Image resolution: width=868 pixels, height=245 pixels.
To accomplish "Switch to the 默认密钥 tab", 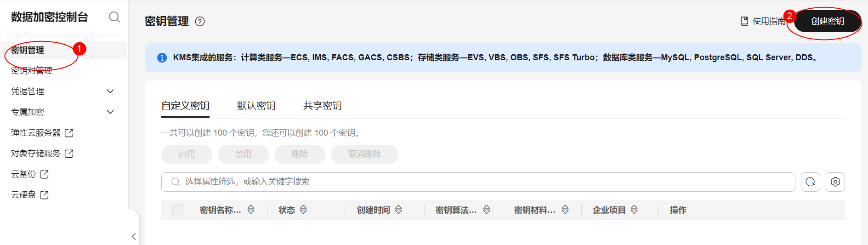I will pos(256,106).
